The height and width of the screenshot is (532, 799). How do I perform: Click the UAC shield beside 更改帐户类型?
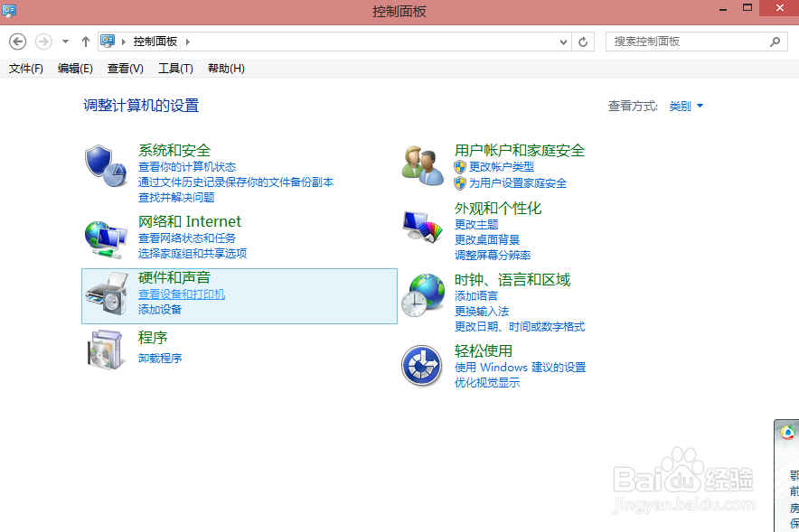[460, 167]
